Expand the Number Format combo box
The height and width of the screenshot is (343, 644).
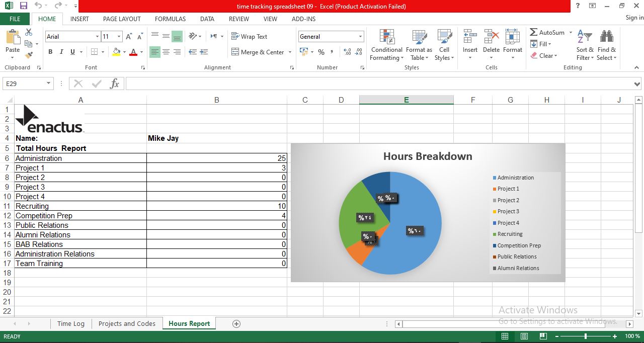360,36
